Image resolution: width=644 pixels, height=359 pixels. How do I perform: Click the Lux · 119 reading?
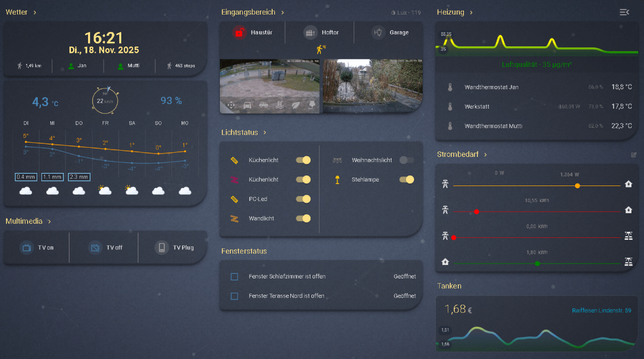[x=406, y=13]
